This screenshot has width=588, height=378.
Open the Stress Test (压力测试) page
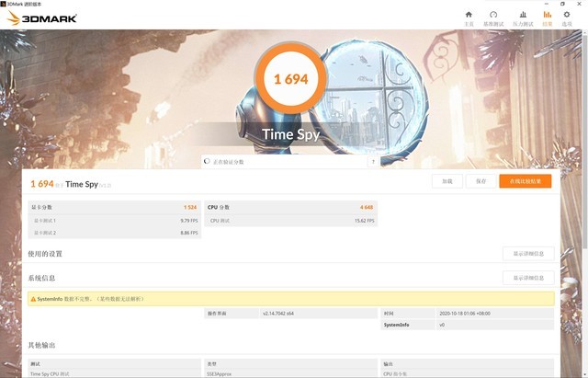coord(523,18)
